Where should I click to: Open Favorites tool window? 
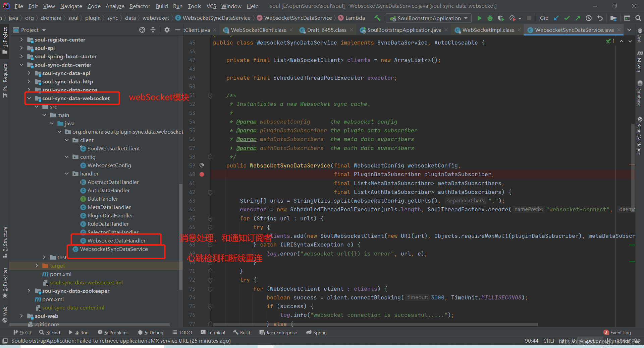coord(5,282)
